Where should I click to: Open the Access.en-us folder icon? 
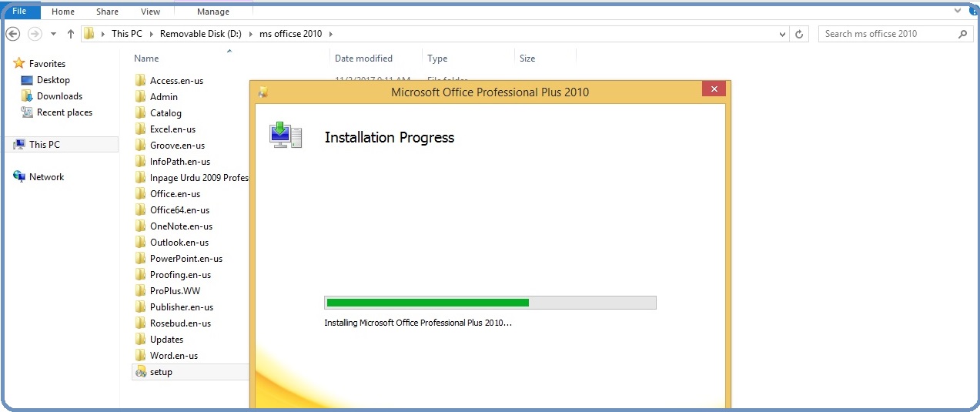tap(140, 80)
